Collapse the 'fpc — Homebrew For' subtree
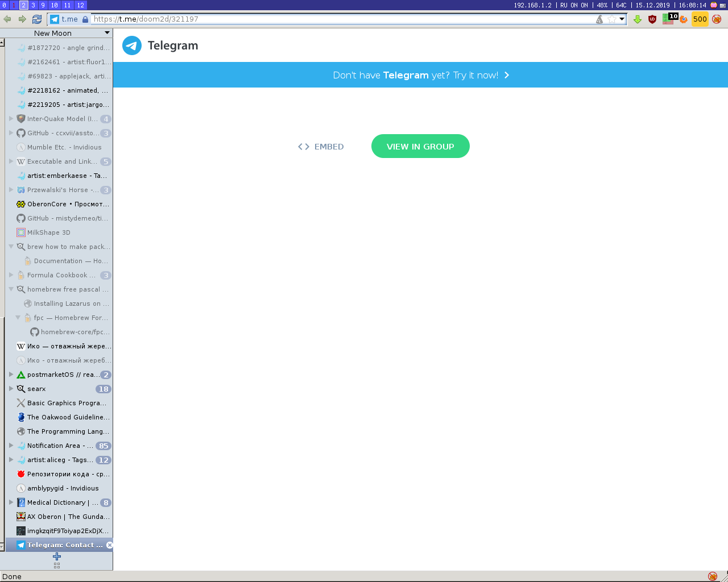Viewport: 728px width, 582px height. 18,318
